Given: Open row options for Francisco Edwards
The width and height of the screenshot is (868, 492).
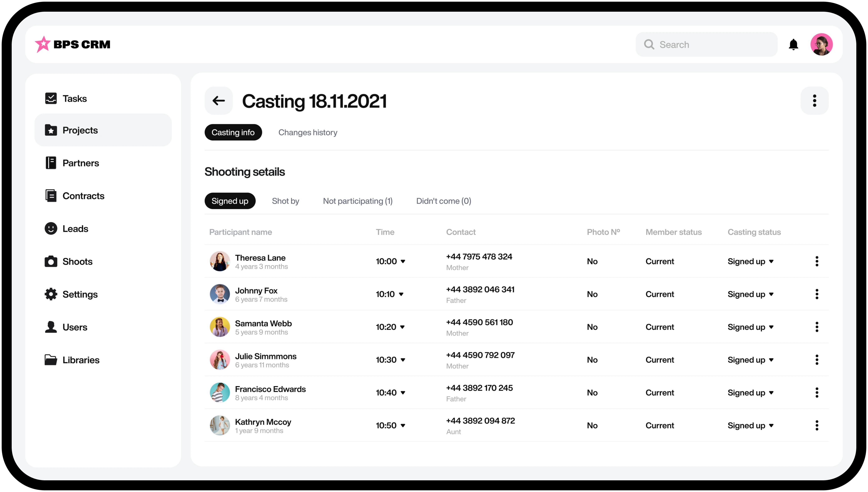Looking at the screenshot, I should click(x=817, y=392).
